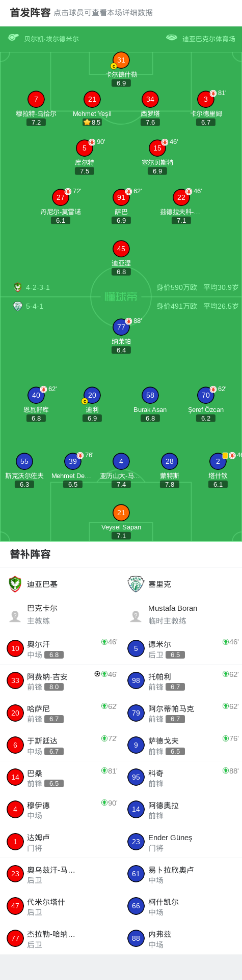
Task: Click 8.5 rating badge of Mehmet Yeşil
Action: (92, 122)
